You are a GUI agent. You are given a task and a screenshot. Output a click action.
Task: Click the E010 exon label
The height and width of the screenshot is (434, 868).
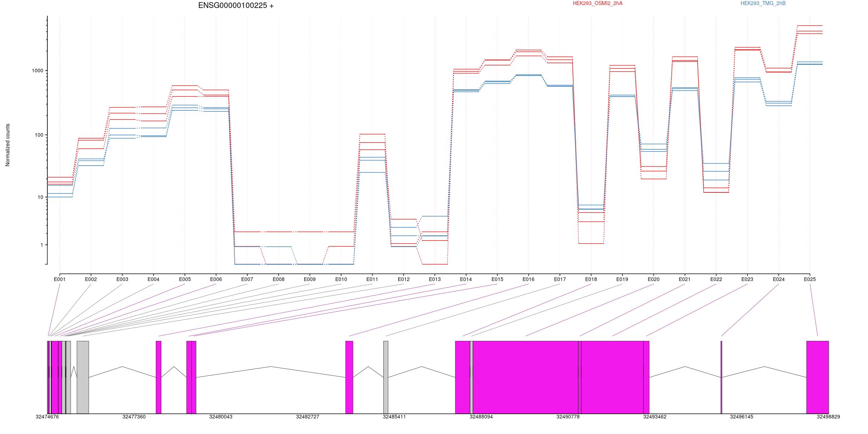(341, 279)
